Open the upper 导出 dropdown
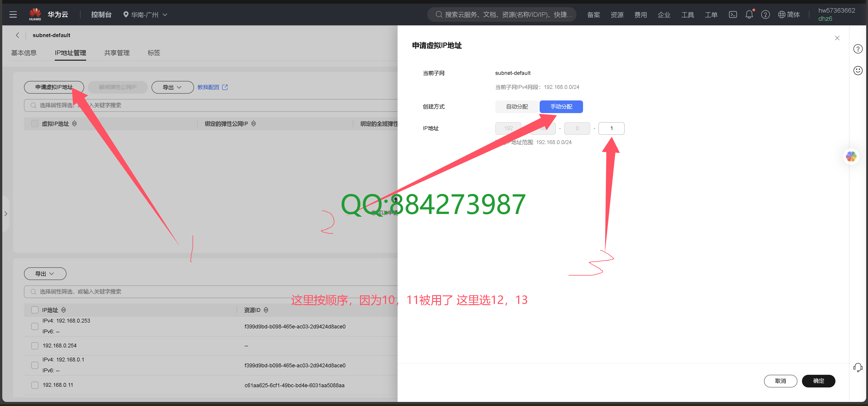The image size is (868, 406). pyautogui.click(x=172, y=87)
